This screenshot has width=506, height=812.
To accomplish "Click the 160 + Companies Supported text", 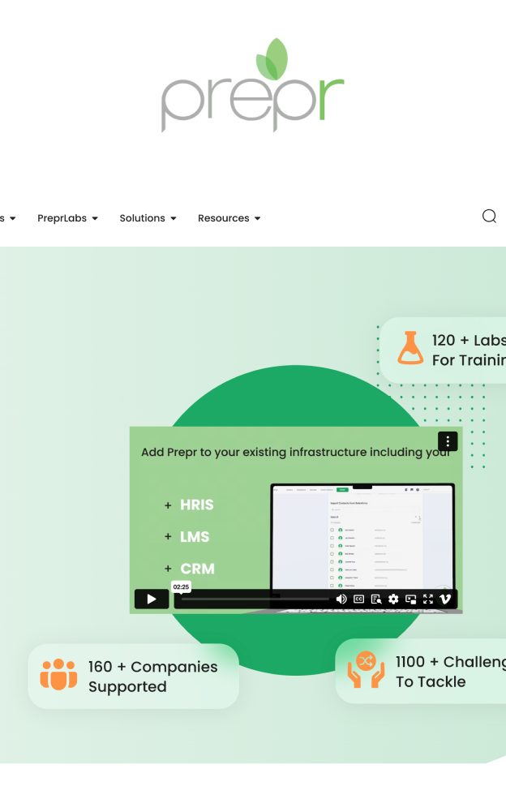I will [152, 677].
